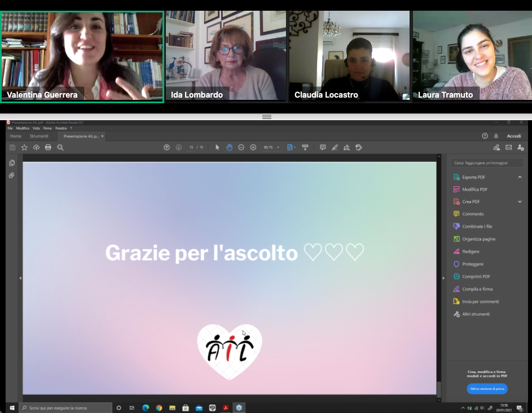Activate the Hand pan tool
The width and height of the screenshot is (532, 413).
pos(230,147)
